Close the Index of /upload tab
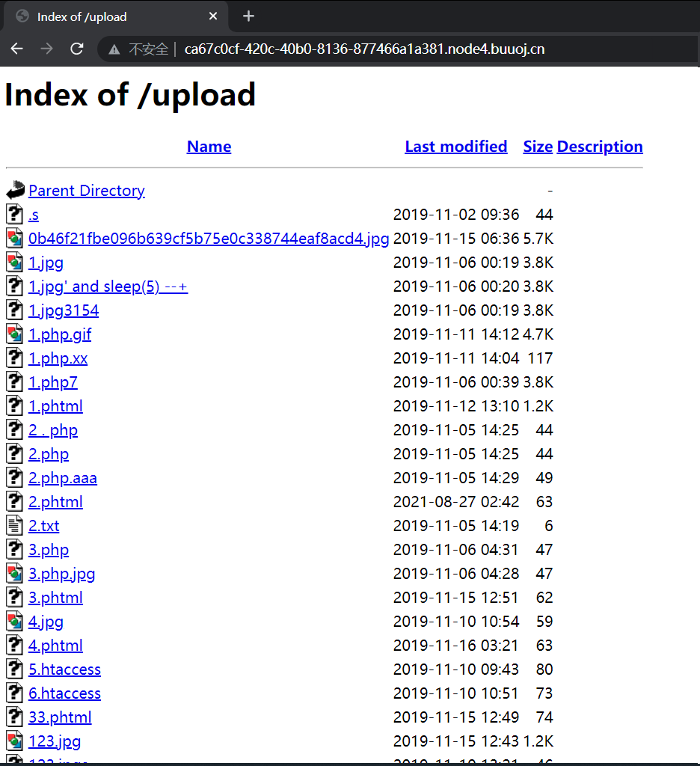Image resolution: width=700 pixels, height=766 pixels. click(x=213, y=16)
